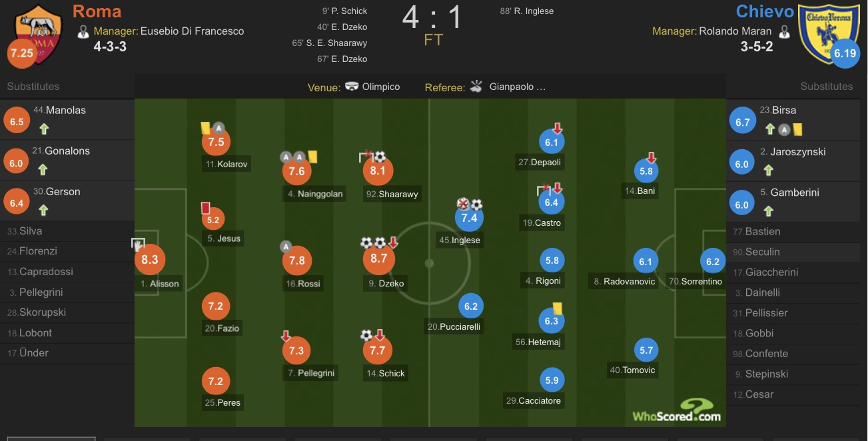Click the yellow card icon above Hetemaj
Screen dimensions: 868x441
[558, 308]
